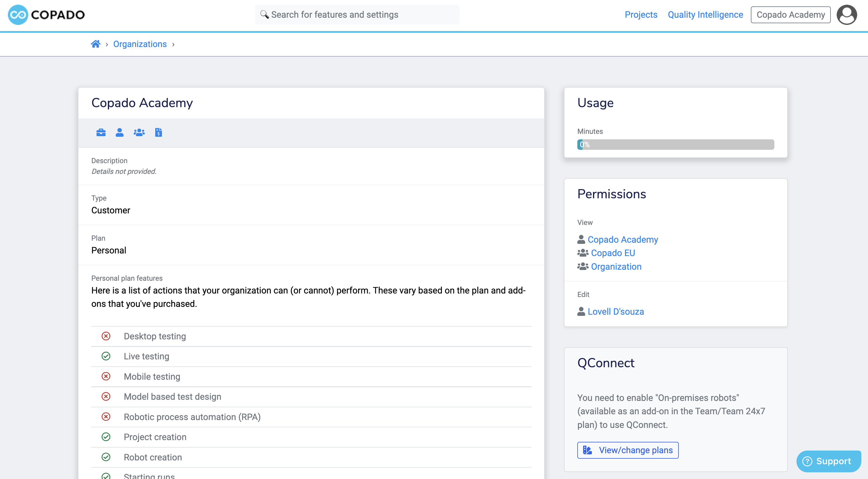Toggle the Live testing feature status

pyautogui.click(x=106, y=356)
